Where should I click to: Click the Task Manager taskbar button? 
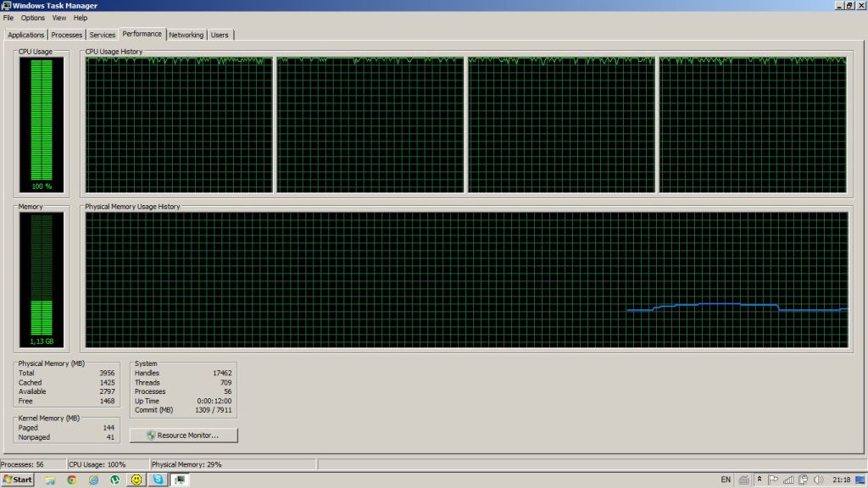[180, 480]
